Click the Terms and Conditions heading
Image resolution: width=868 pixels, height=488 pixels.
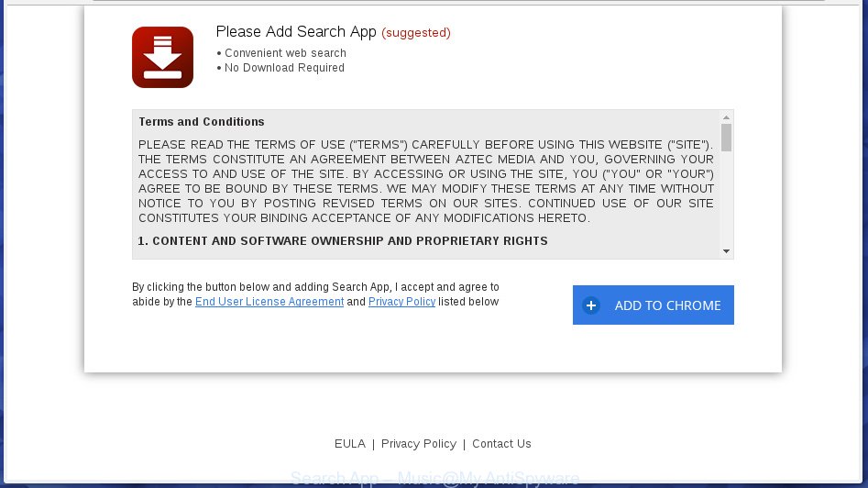tap(202, 122)
